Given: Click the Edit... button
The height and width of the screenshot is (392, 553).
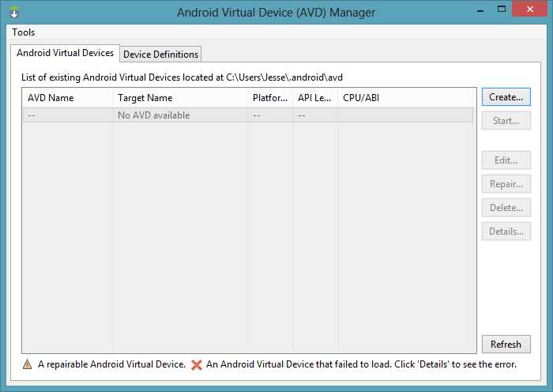Looking at the screenshot, I should (x=506, y=160).
